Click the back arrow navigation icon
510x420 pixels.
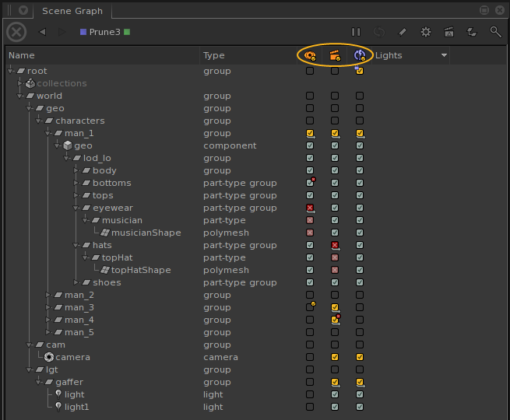[42, 32]
